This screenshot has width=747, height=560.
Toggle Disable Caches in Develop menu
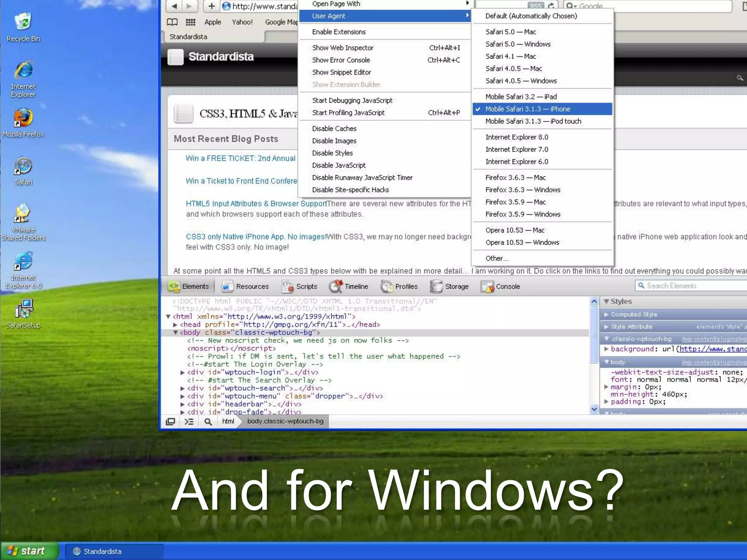[385, 129]
